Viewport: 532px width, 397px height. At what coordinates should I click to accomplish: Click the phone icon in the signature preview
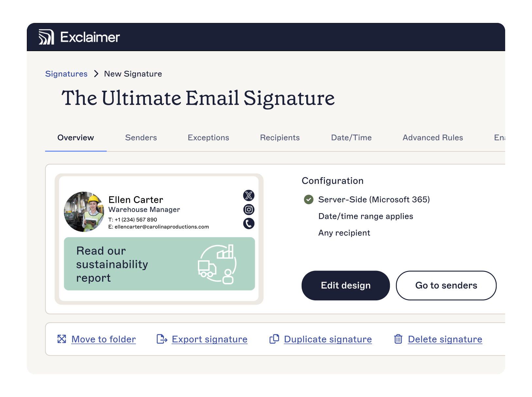(x=249, y=224)
